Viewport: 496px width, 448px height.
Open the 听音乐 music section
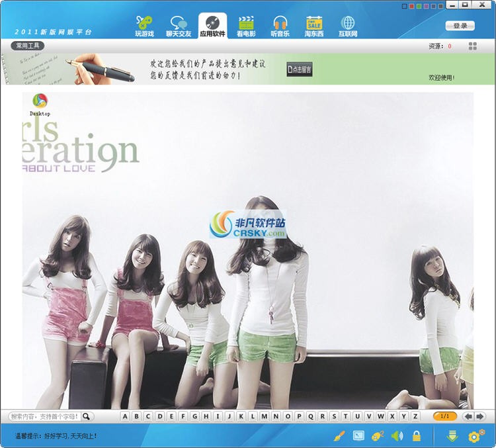point(280,26)
